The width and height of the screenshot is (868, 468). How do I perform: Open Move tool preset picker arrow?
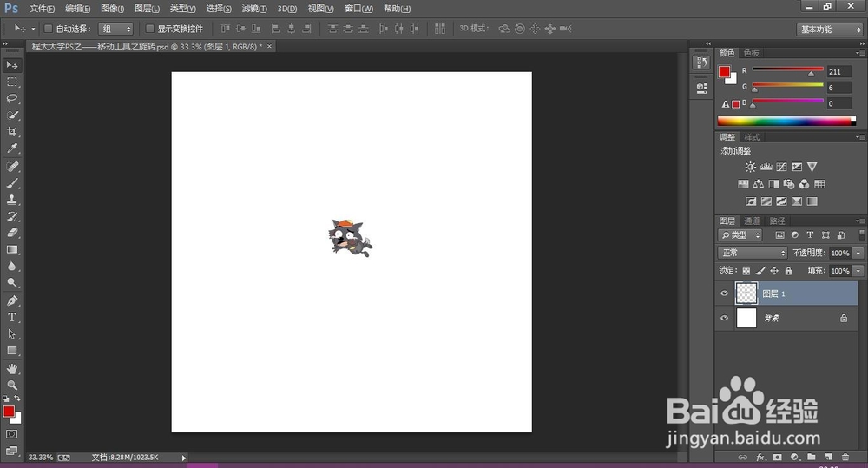(33, 29)
